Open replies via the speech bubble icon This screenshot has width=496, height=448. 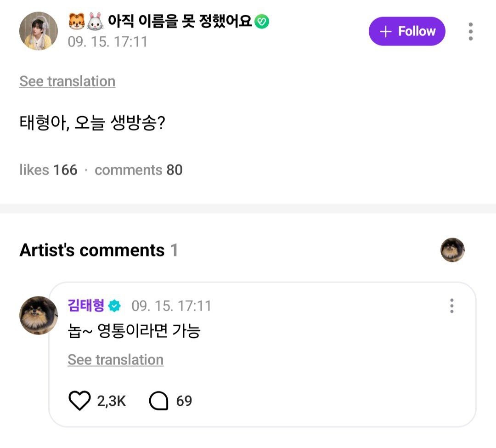pos(159,401)
